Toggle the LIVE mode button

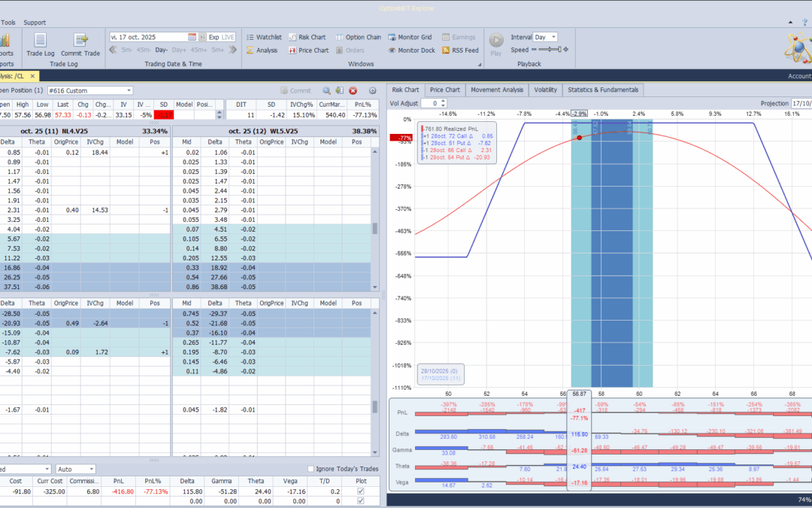229,38
